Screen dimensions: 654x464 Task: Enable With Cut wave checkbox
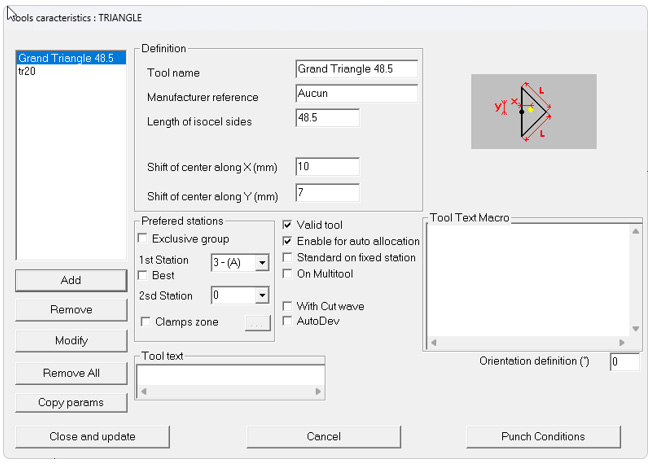pyautogui.click(x=287, y=306)
